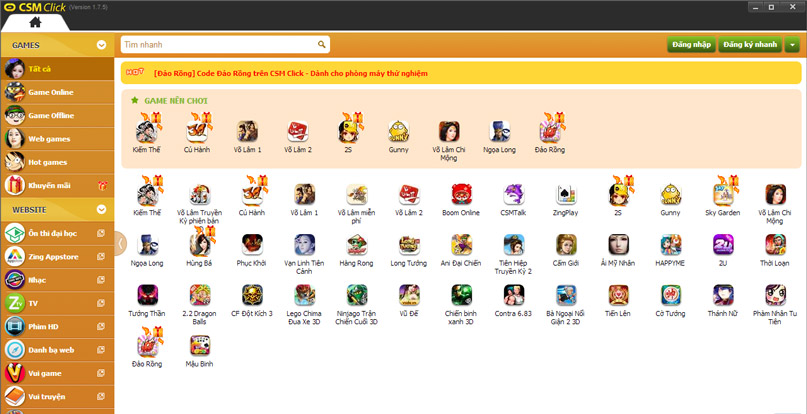Screen dimensions: 807x414
Task: Select Hot games category
Action: (48, 162)
